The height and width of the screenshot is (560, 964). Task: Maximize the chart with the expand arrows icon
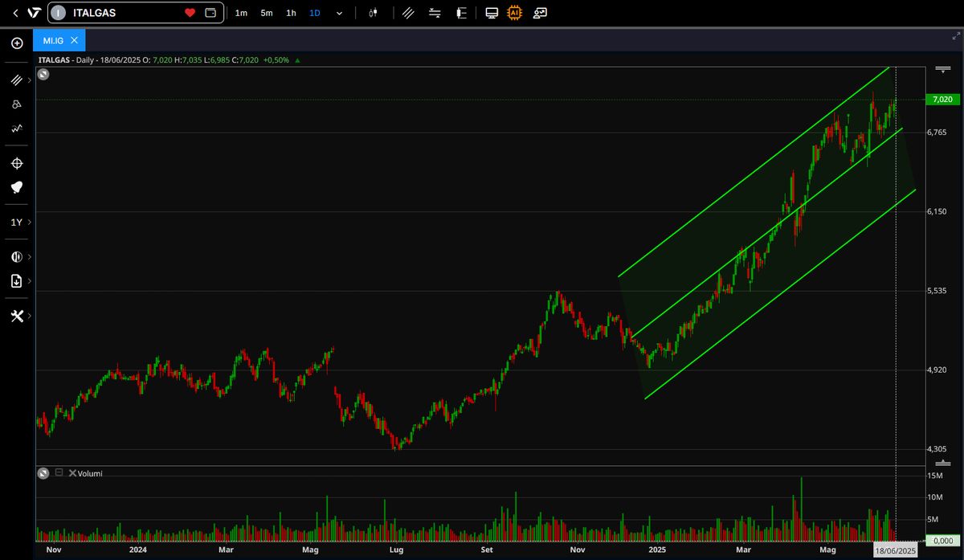click(x=955, y=36)
